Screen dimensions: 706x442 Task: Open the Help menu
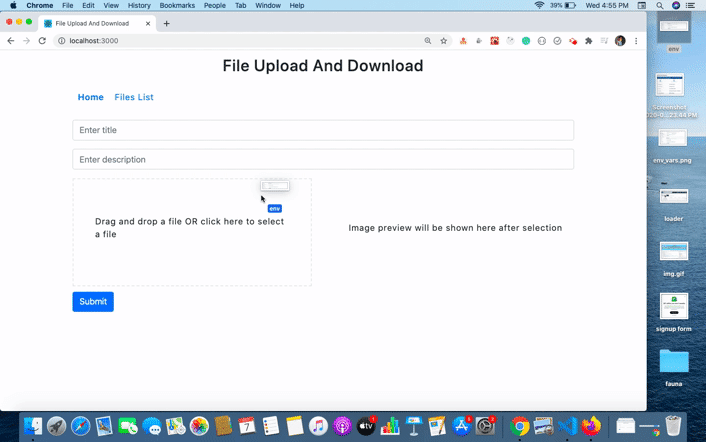297,5
